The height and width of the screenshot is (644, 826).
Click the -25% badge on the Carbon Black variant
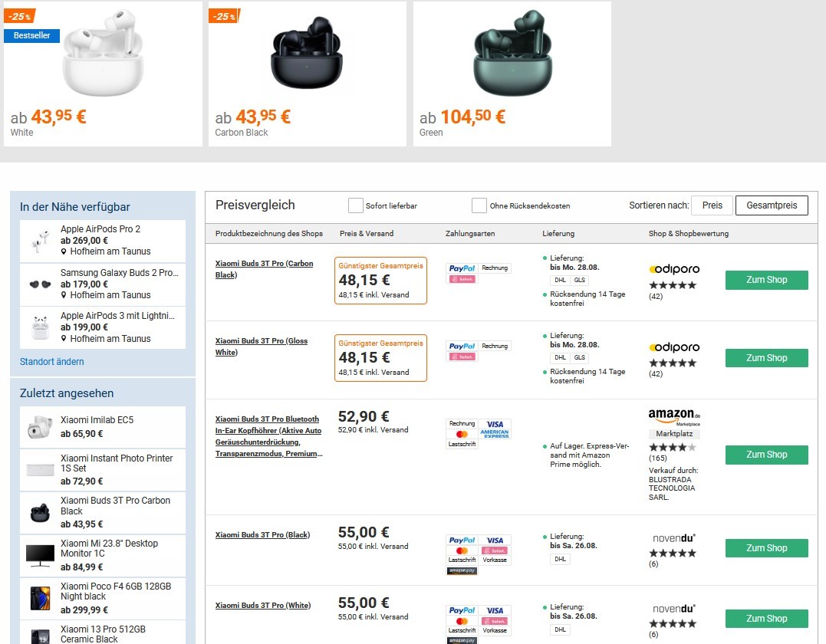point(225,16)
